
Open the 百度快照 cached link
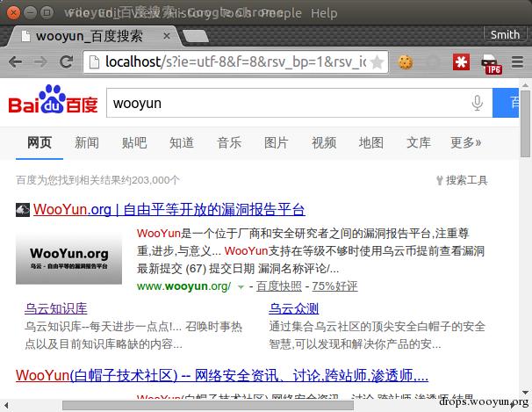(279, 286)
